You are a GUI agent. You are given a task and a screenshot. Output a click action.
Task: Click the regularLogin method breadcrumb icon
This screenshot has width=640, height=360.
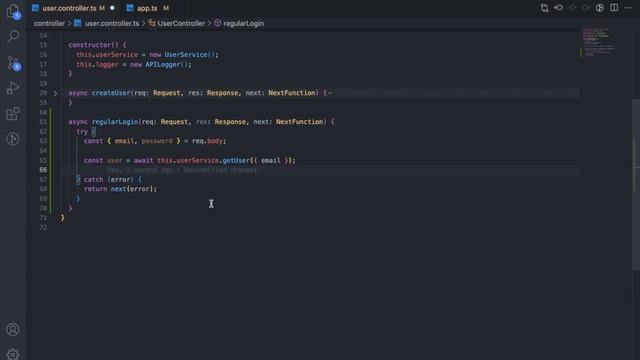(x=218, y=23)
